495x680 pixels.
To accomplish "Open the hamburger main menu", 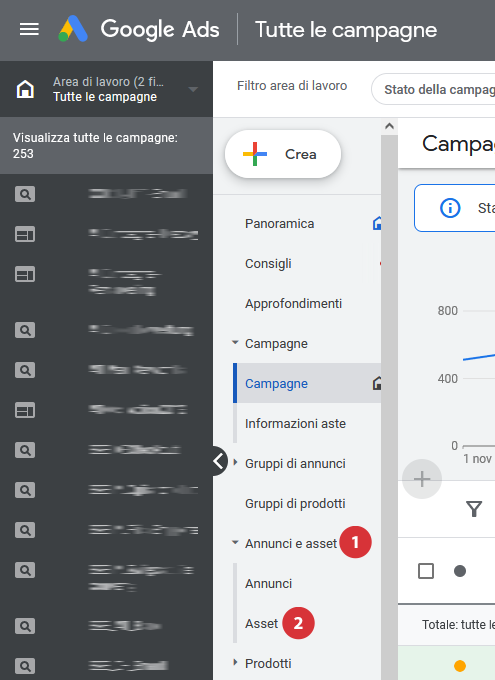I will click(x=29, y=29).
